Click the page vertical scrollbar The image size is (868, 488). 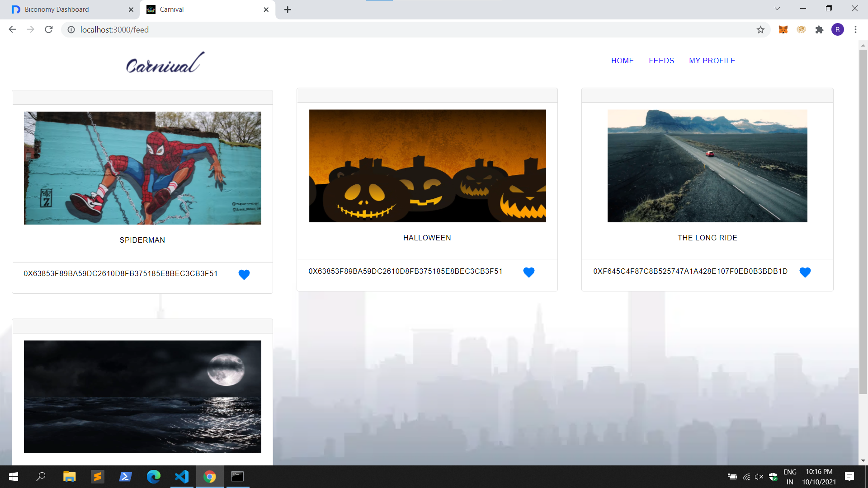click(863, 221)
